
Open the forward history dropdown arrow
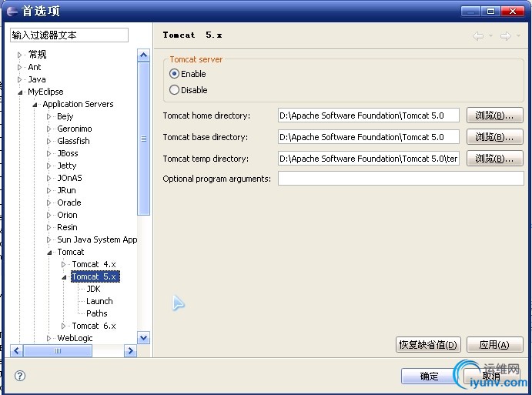point(518,35)
